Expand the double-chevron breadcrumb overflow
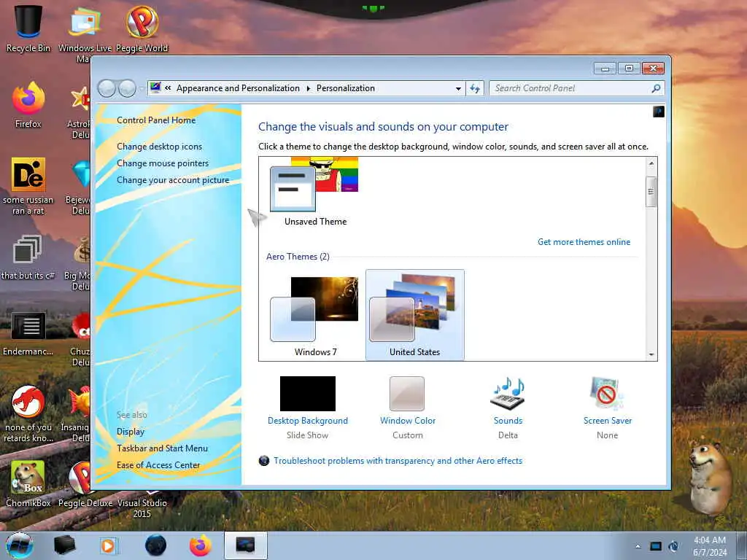Viewport: 747px width, 560px height. coord(168,88)
